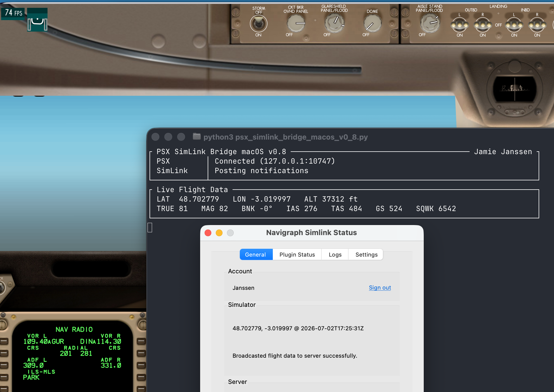The width and height of the screenshot is (554, 392).
Task: Switch to the General tab
Action: [256, 255]
